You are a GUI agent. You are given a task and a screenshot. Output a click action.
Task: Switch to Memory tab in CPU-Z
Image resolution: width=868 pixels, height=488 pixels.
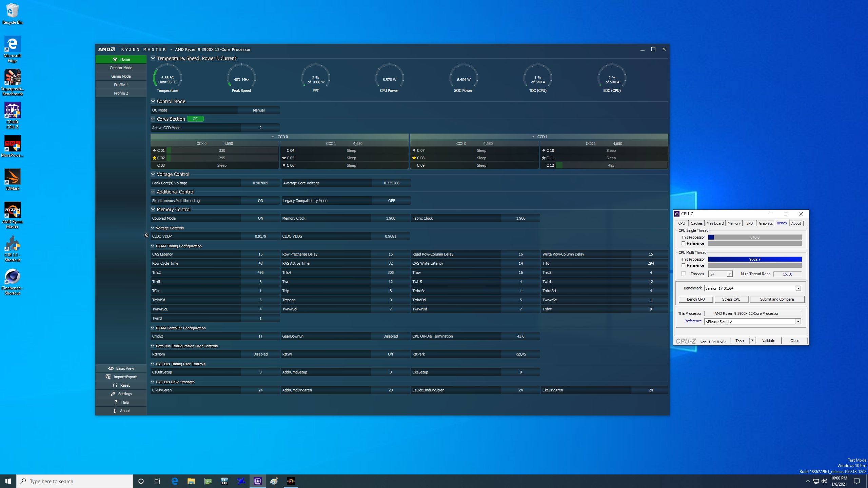pos(734,223)
